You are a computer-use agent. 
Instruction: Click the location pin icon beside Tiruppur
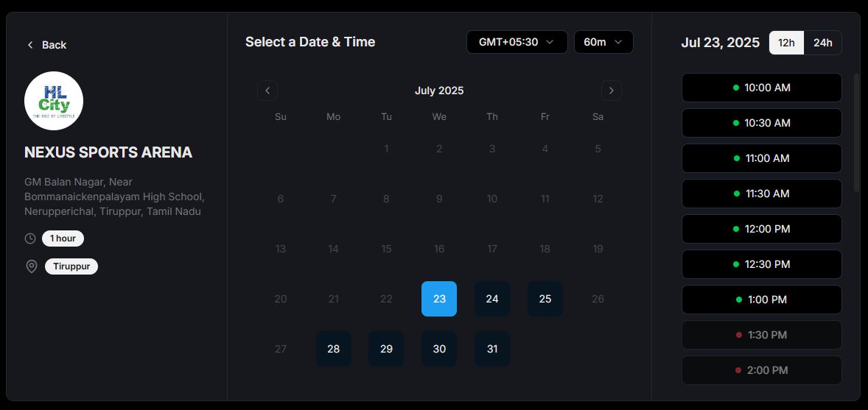(32, 266)
